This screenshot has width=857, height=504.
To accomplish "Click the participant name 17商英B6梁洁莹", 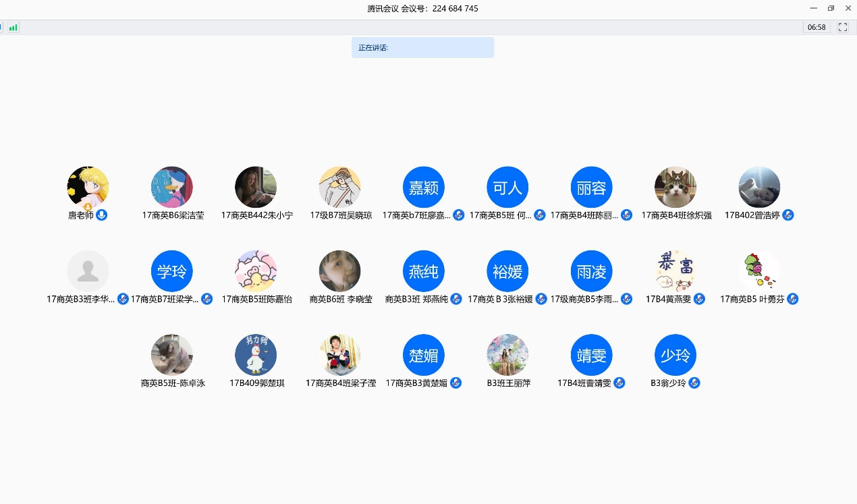I will (173, 215).
